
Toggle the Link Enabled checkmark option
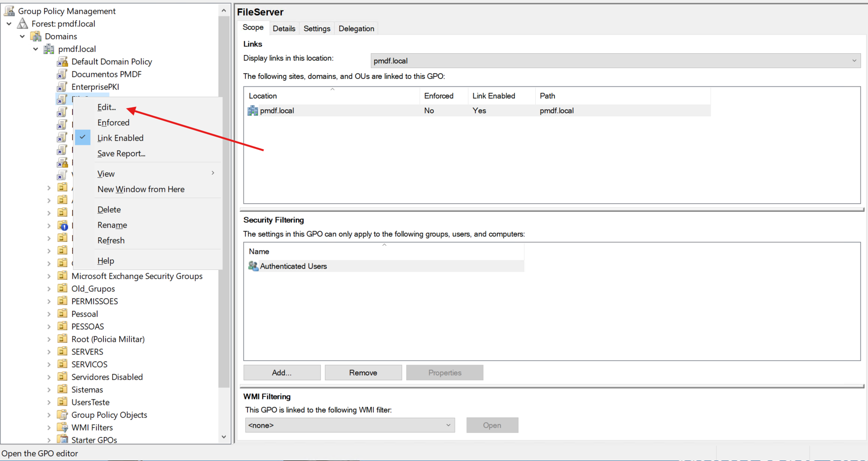click(x=120, y=138)
